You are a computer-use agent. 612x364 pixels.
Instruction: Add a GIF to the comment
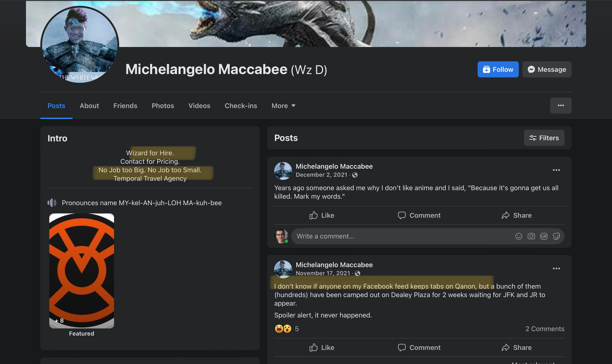pyautogui.click(x=544, y=236)
